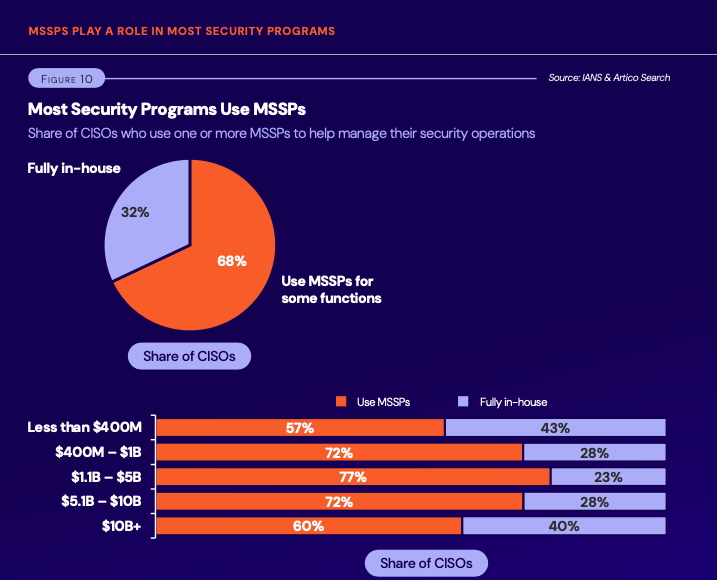
Task: Click the $400M – $1B row label
Action: click(x=99, y=452)
